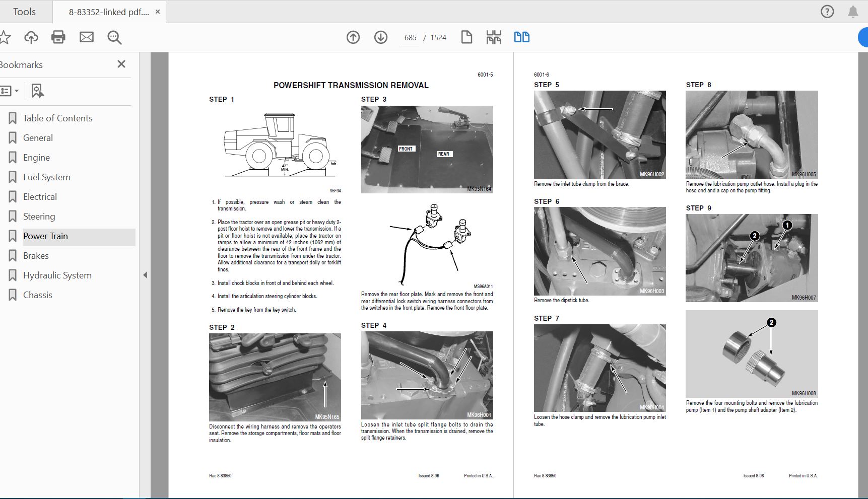This screenshot has width=868, height=499.
Task: Add file to starred with star icon
Action: (x=5, y=37)
